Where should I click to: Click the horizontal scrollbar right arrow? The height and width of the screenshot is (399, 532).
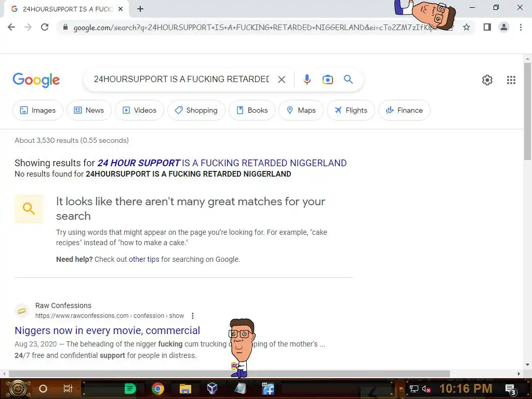click(519, 374)
